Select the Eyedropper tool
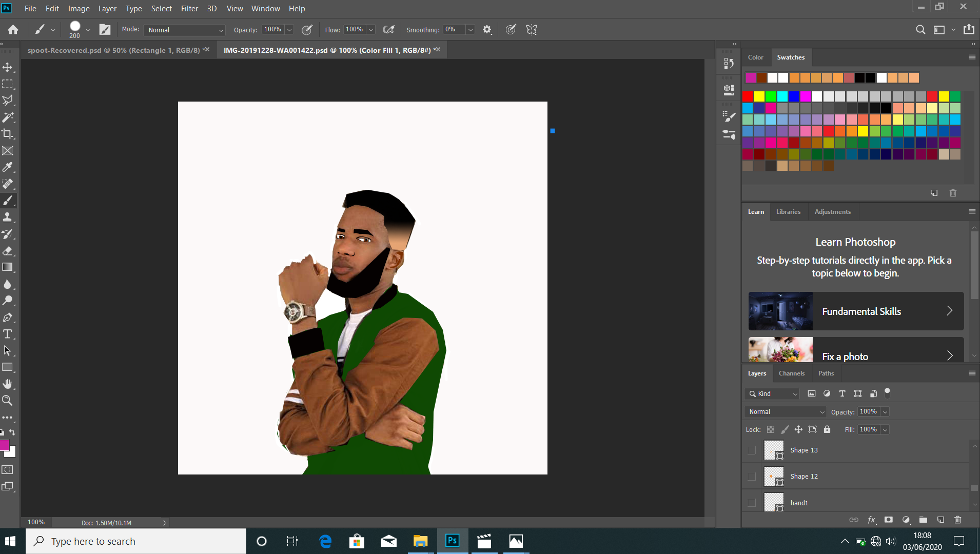 coord(8,167)
